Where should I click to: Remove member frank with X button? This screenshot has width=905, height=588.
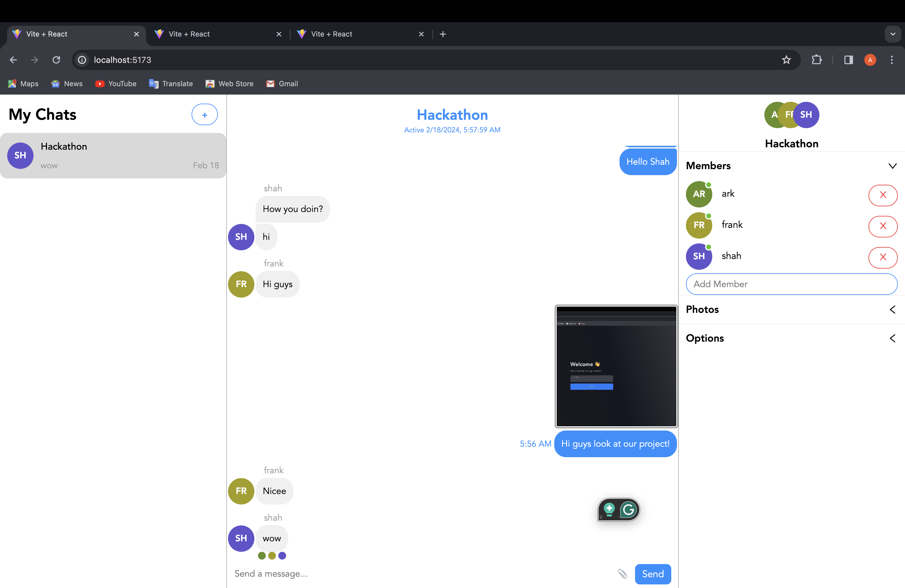click(883, 226)
